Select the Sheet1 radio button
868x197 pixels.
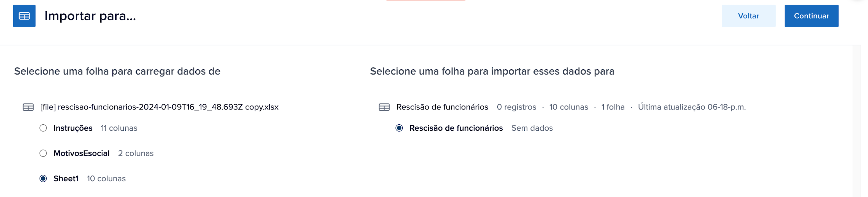coord(43,179)
